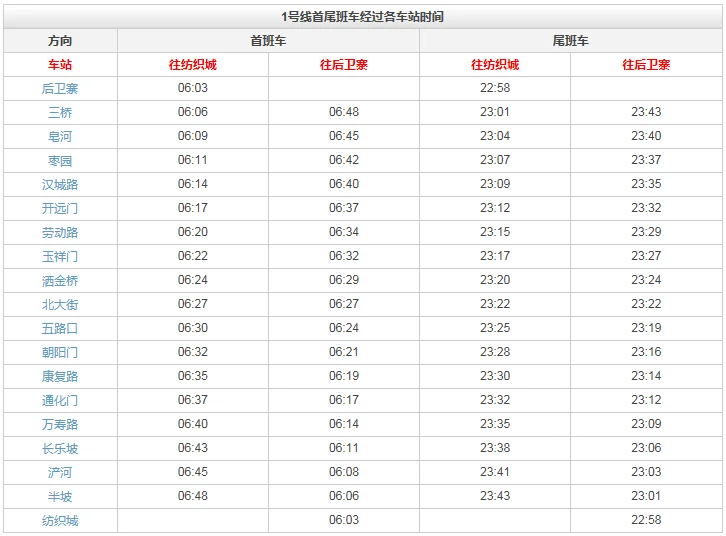The width and height of the screenshot is (726, 536).
Task: Select the 朝阳门 station link
Action: click(x=60, y=352)
